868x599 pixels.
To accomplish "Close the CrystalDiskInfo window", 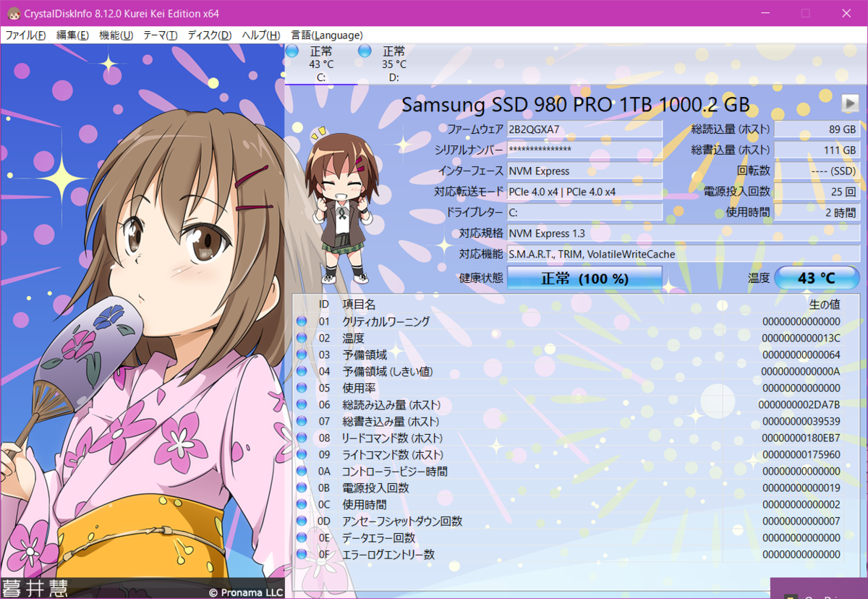I will pyautogui.click(x=846, y=13).
